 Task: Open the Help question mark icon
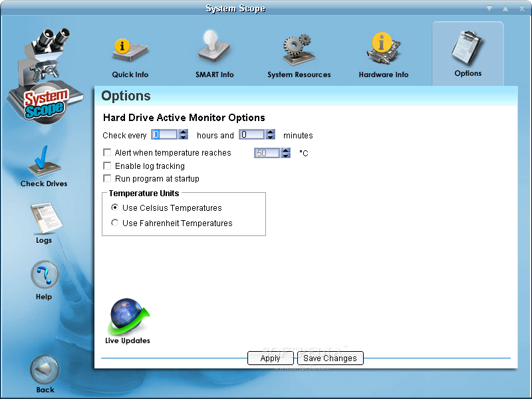click(45, 275)
